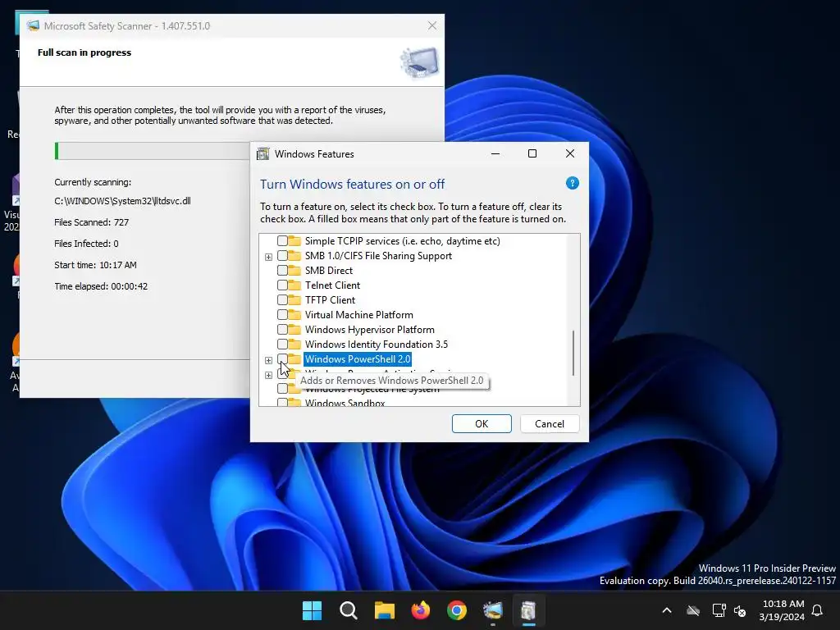Click folder icon beside SMB 1.0/CIFS
This screenshot has height=630, width=840.
[294, 256]
